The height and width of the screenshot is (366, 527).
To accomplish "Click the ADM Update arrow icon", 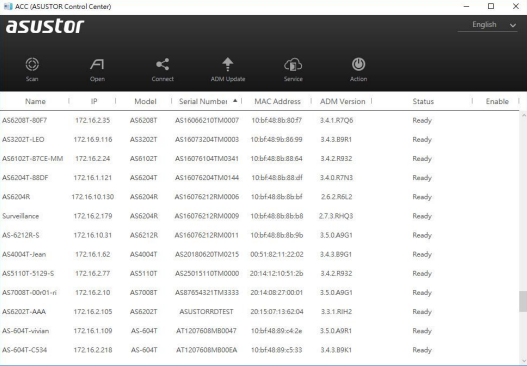I will point(228,64).
